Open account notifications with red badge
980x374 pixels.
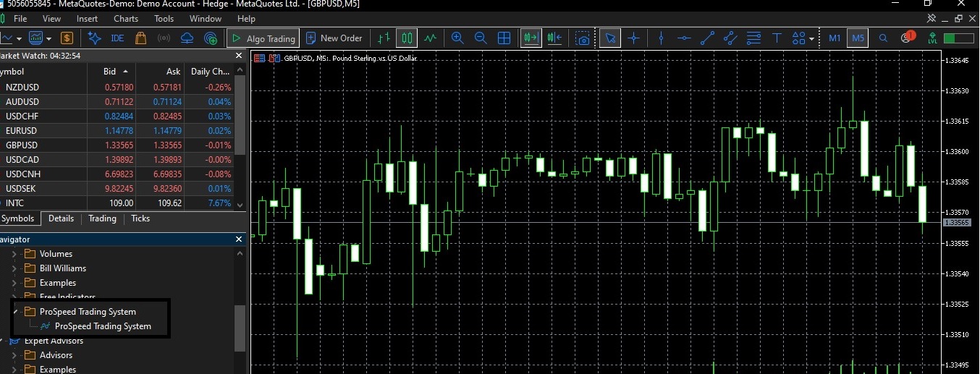(x=907, y=38)
